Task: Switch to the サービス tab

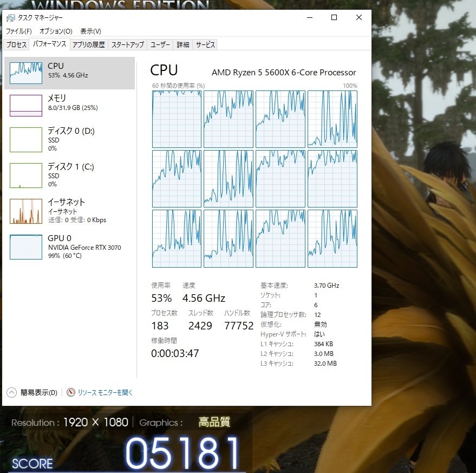Action: pyautogui.click(x=205, y=44)
